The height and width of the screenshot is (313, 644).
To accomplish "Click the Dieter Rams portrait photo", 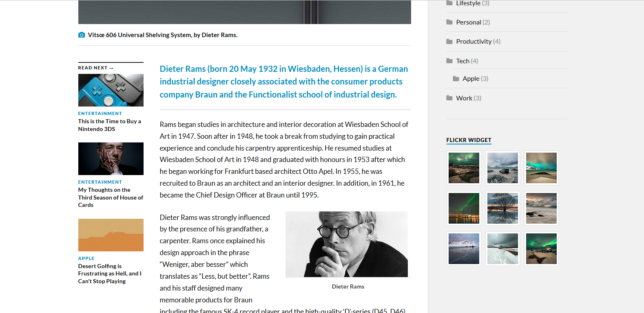I will (346, 244).
